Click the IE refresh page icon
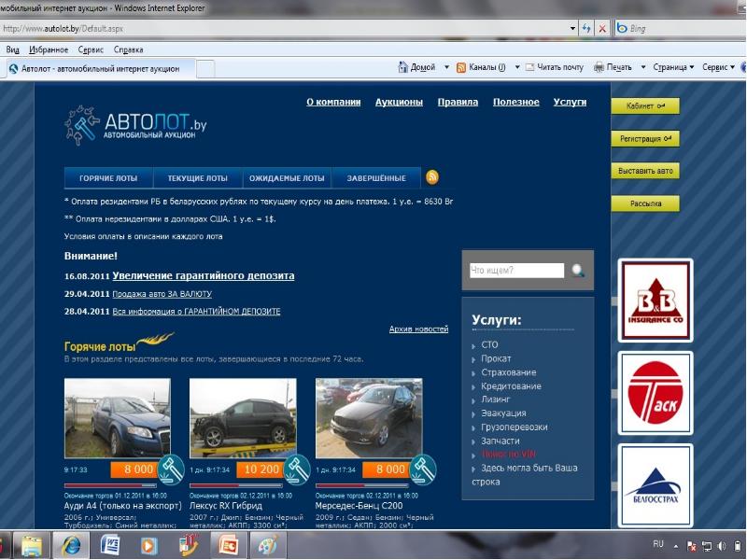Screen dimensions: 747x560 (586, 29)
